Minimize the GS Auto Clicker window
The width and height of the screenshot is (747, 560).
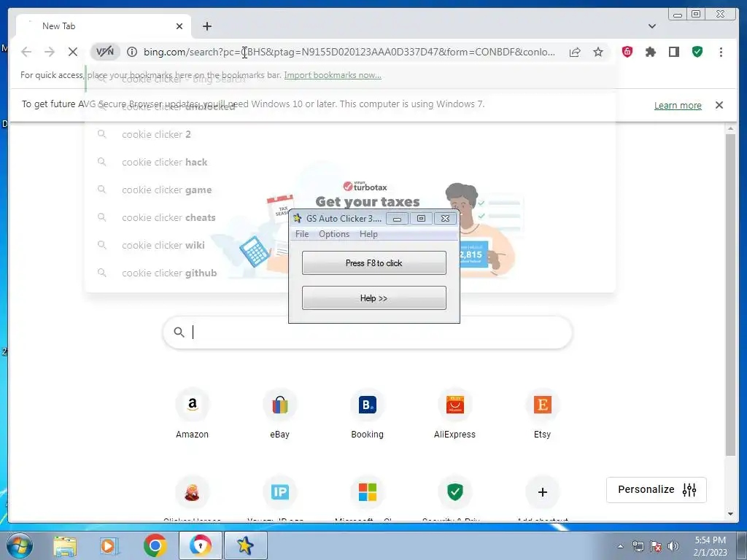397,219
